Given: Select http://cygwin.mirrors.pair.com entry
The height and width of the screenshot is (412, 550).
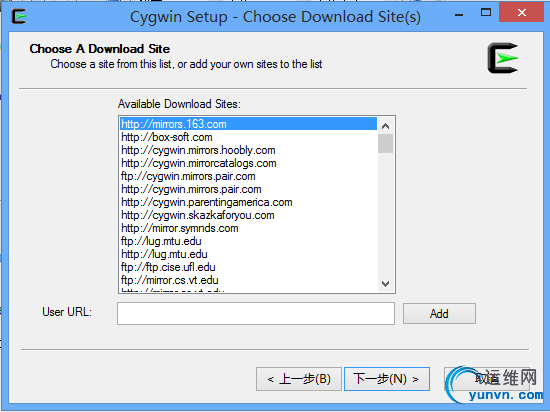Looking at the screenshot, I should tap(248, 189).
